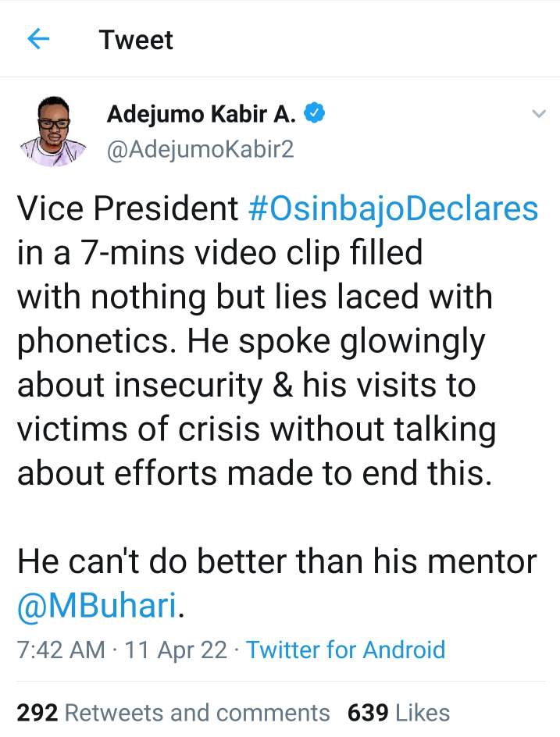560x737 pixels.
Task: View the Retweets and comments list
Action: [196, 712]
